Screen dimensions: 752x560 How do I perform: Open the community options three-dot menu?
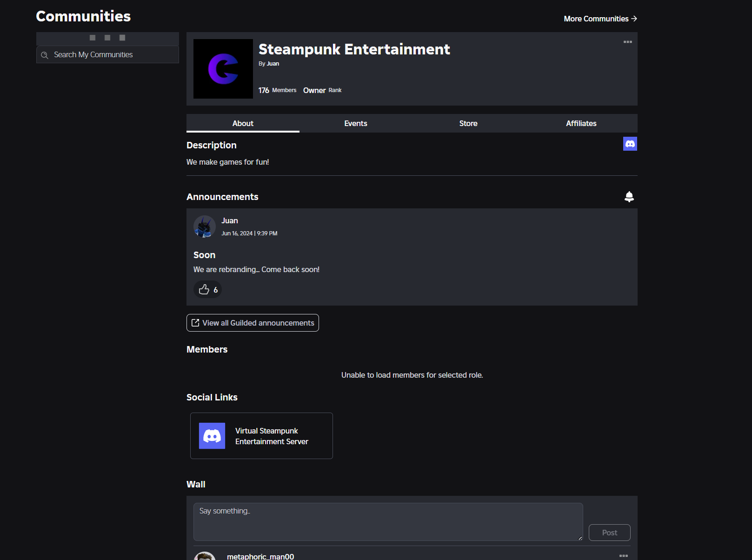[627, 42]
